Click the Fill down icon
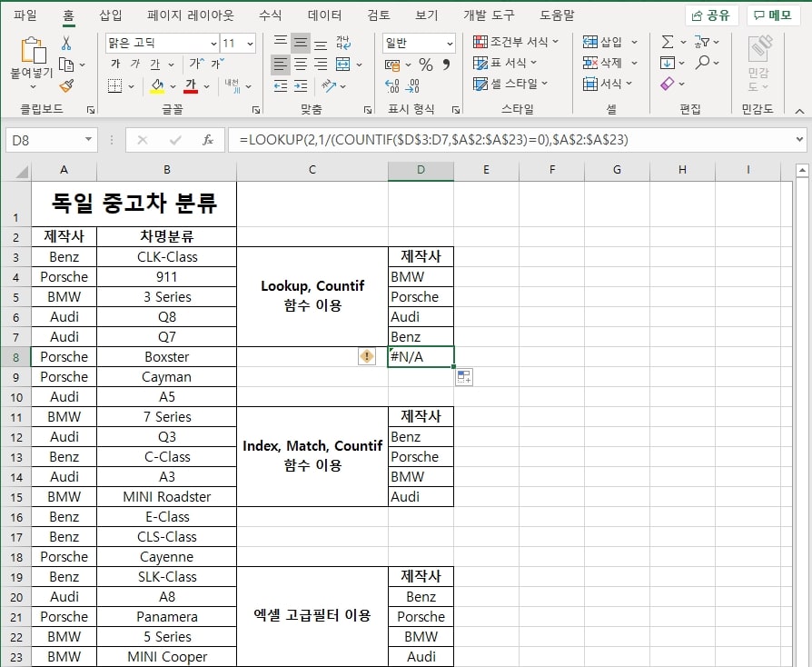The width and height of the screenshot is (812, 667). 668,63
